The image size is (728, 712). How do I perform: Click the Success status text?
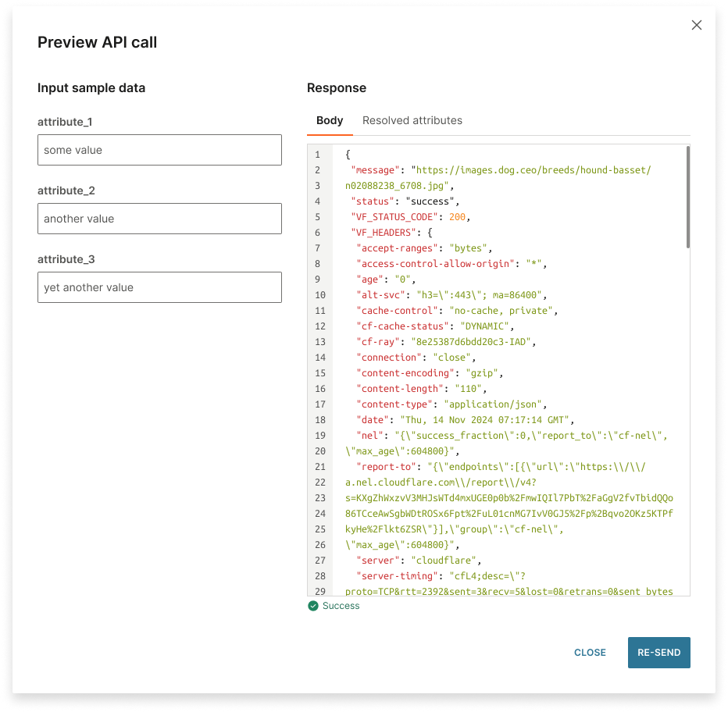(x=341, y=606)
